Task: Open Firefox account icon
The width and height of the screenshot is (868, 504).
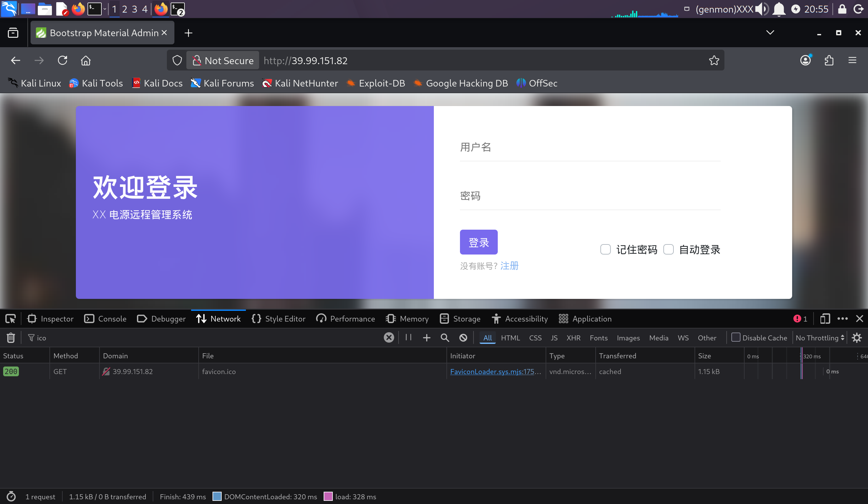Action: [805, 60]
